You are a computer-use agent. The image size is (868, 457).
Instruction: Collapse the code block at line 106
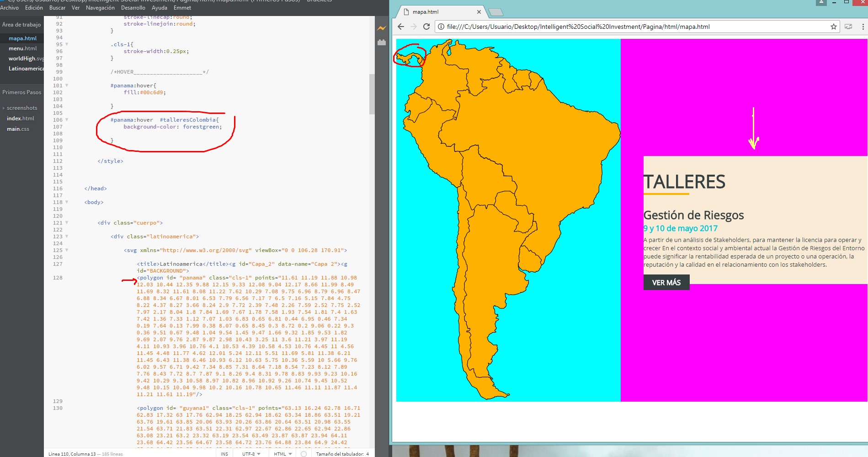pyautogui.click(x=67, y=120)
